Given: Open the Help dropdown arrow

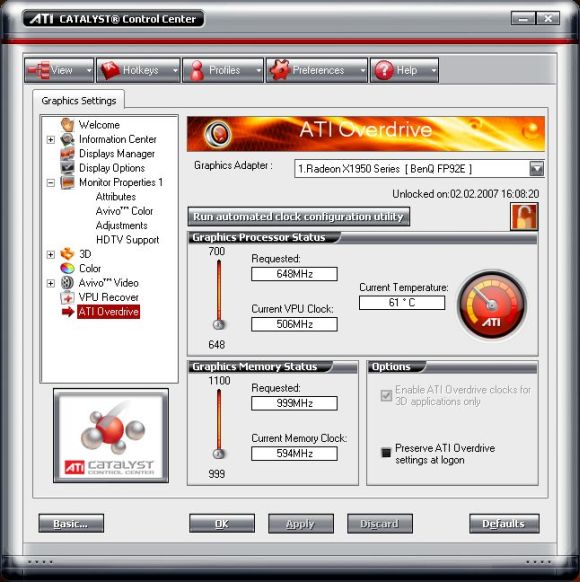Looking at the screenshot, I should [433, 70].
